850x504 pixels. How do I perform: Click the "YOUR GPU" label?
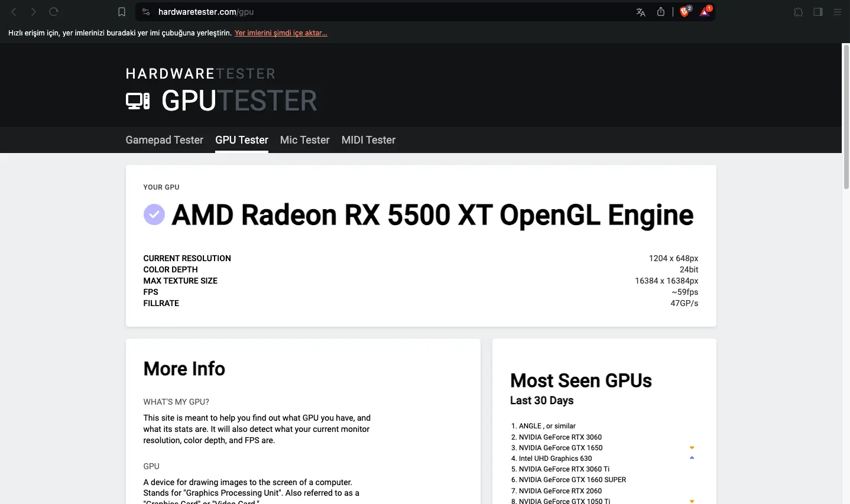(x=161, y=187)
